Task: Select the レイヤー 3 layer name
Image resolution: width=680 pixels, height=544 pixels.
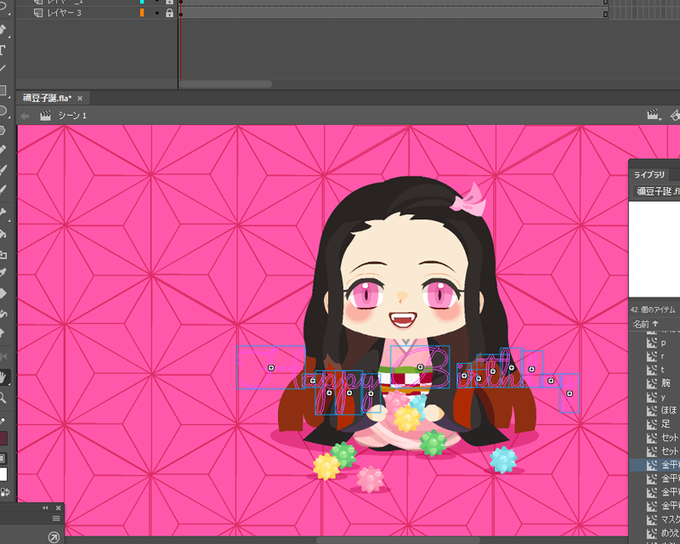Action: [x=64, y=13]
